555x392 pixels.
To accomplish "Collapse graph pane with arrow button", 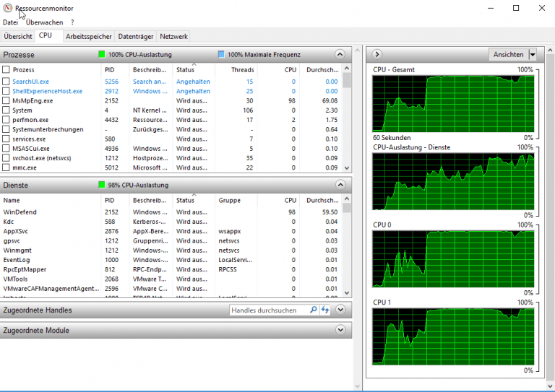I will point(377,54).
